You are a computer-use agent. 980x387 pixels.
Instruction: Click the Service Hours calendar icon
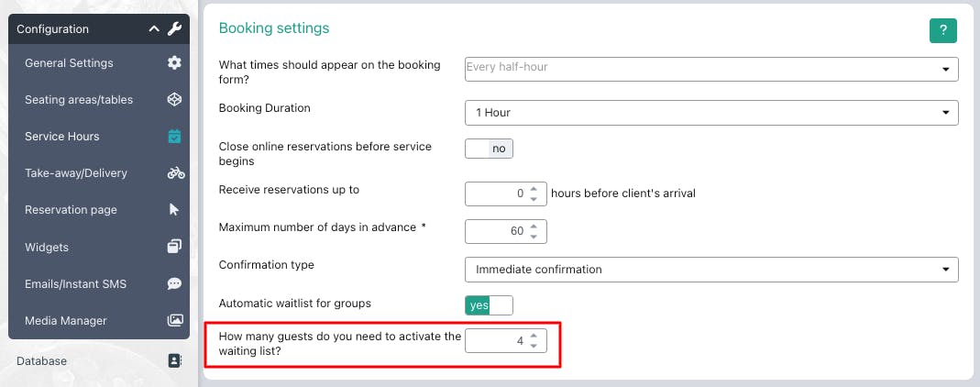pos(174,137)
